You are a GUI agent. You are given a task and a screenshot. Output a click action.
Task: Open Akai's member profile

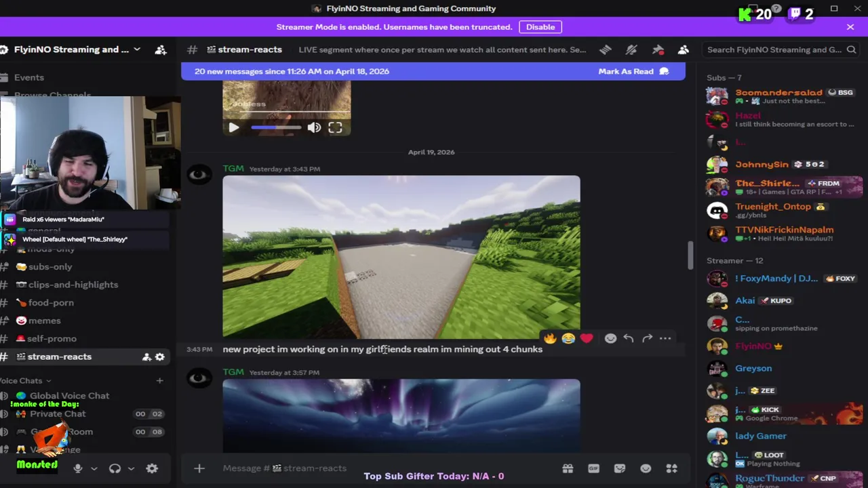783,301
